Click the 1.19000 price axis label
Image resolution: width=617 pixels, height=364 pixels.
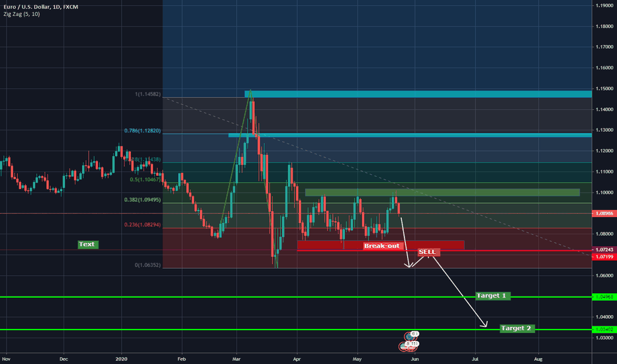(604, 5)
